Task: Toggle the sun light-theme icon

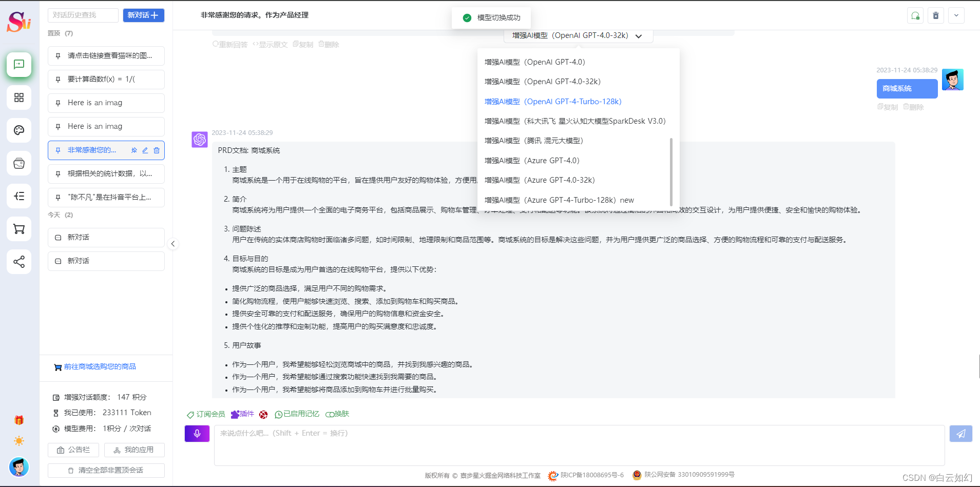Action: point(19,441)
